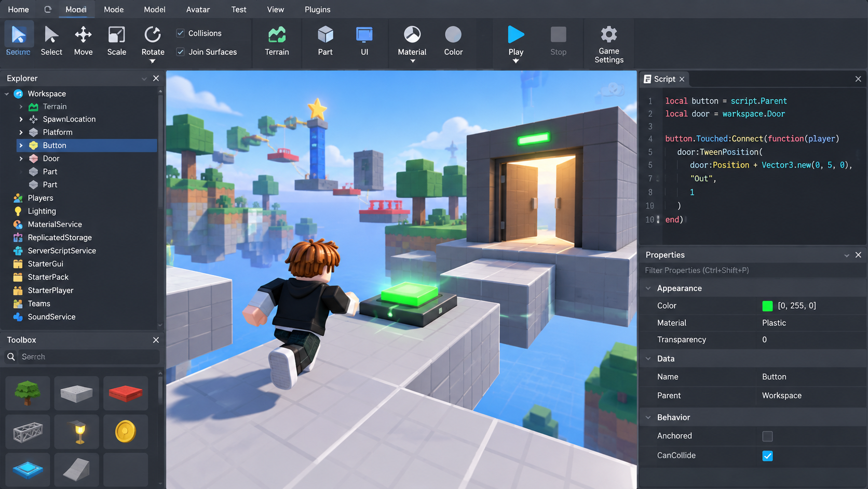The height and width of the screenshot is (489, 868).
Task: Open Game Settings
Action: point(609,44)
